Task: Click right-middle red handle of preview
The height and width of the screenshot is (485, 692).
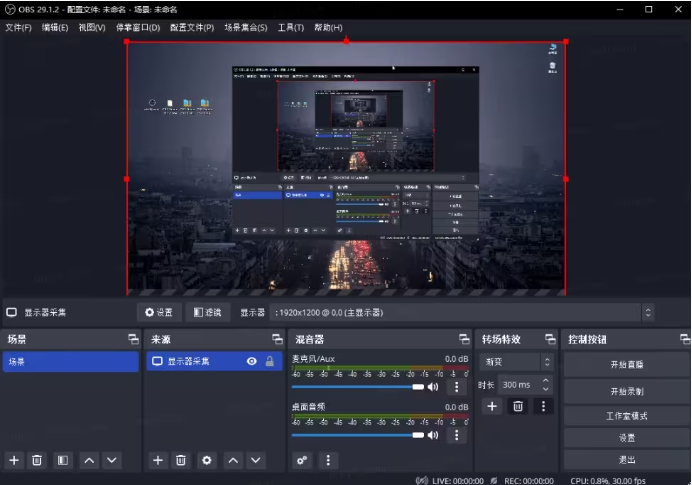Action: [x=566, y=179]
